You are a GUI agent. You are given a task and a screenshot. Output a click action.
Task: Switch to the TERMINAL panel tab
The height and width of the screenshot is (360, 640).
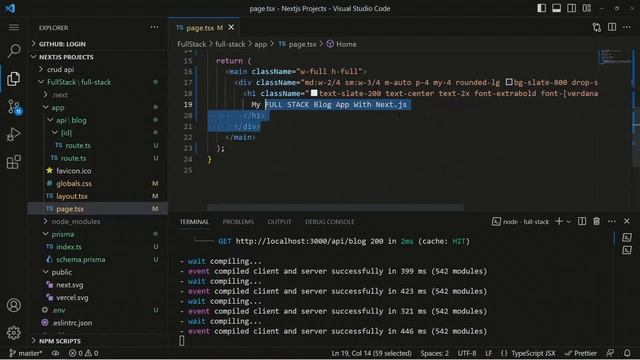tap(194, 222)
